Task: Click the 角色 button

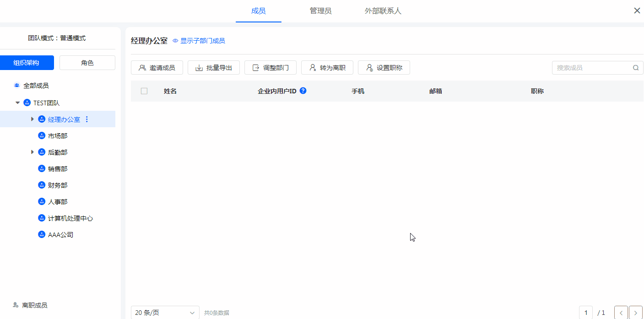Action: 87,63
